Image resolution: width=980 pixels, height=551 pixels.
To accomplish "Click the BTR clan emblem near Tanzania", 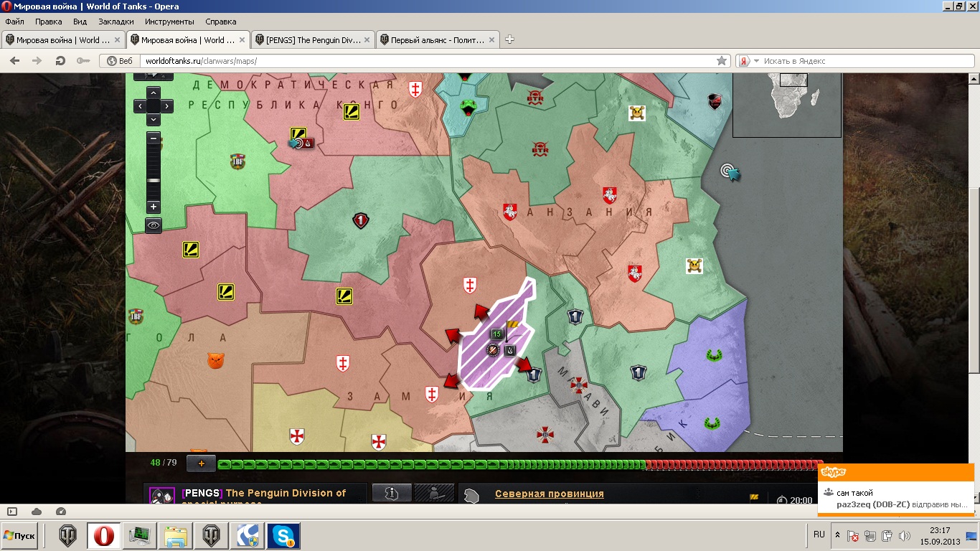I will click(540, 149).
